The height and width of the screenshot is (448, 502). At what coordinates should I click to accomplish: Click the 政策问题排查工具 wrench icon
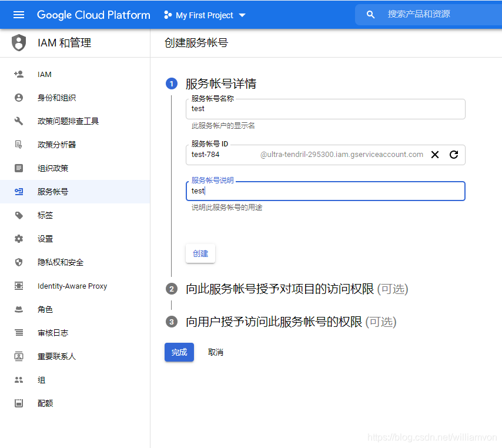[19, 121]
